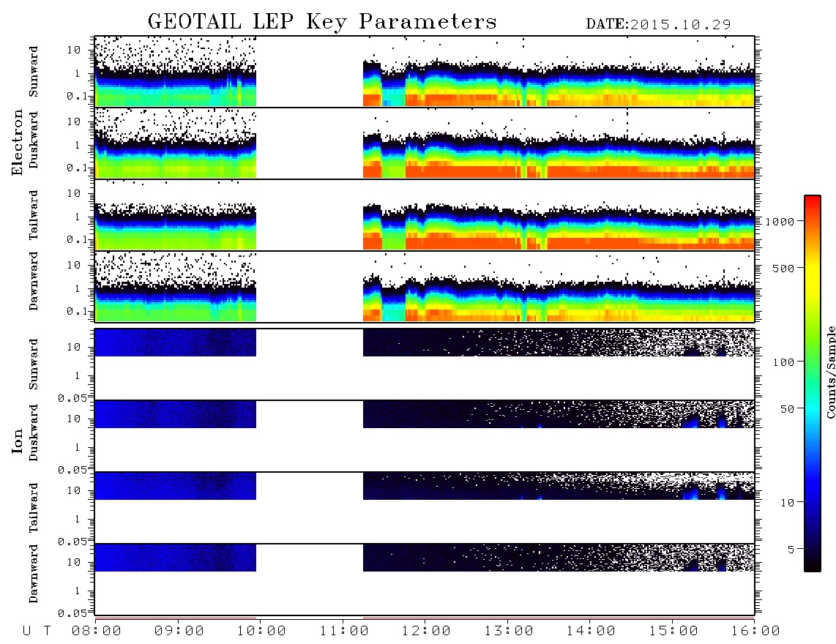This screenshot has height=644, width=836.
Task: Click the Ion "Sunward" panel label
Action: tap(34, 364)
